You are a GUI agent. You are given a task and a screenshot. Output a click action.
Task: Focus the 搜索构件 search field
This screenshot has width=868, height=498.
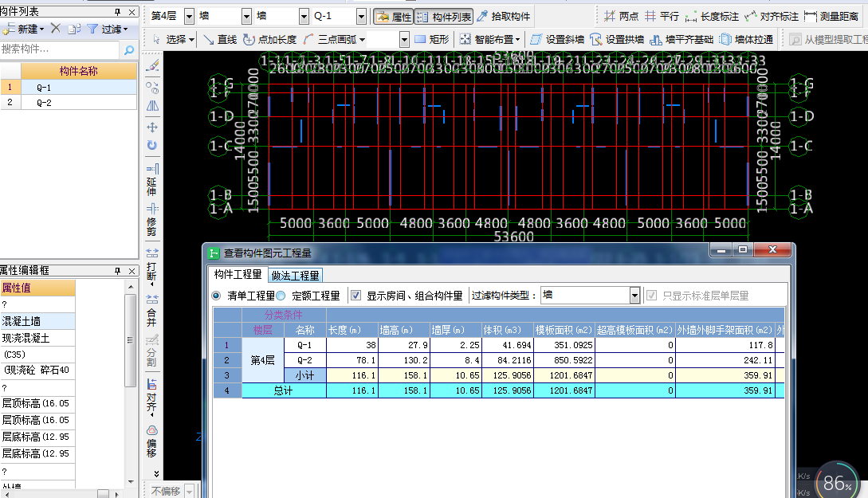59,49
